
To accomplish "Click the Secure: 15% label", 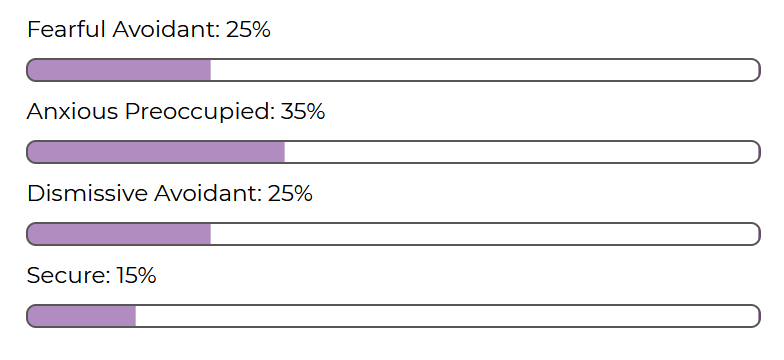I will [92, 276].
